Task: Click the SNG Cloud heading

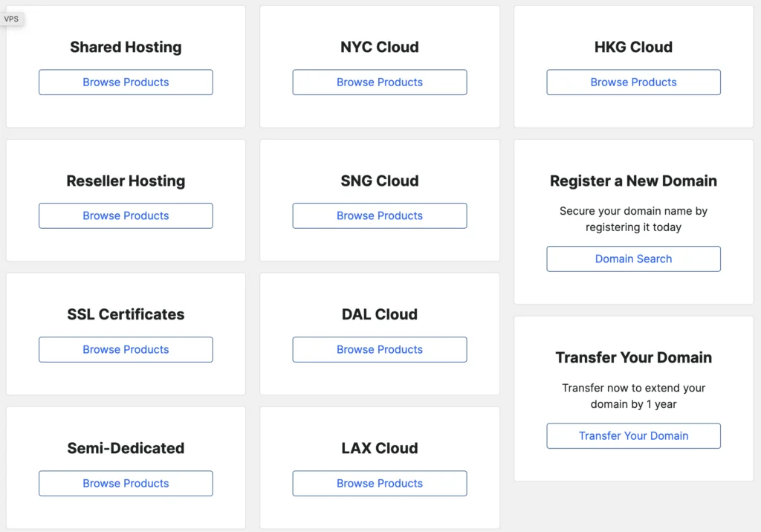Action: (380, 181)
